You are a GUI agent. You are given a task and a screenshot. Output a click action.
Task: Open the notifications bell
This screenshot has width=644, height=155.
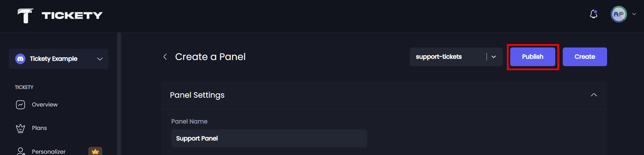[593, 14]
